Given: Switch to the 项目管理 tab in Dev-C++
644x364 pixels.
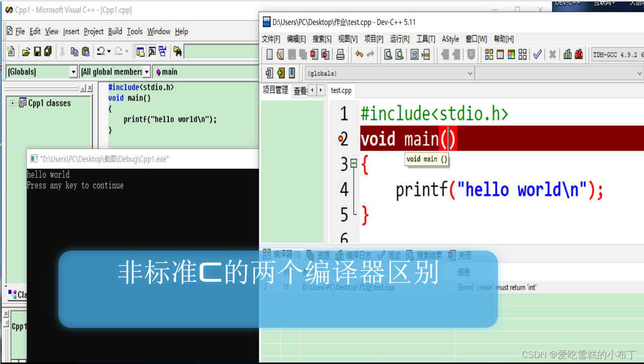Looking at the screenshot, I should (x=275, y=90).
